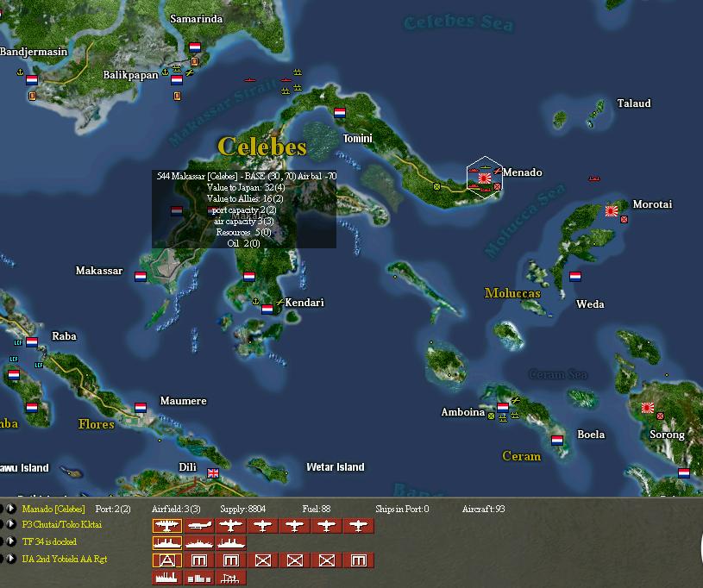Open the middle industry icon between factory and oil
Screen dimensions: 703x588
(199, 578)
